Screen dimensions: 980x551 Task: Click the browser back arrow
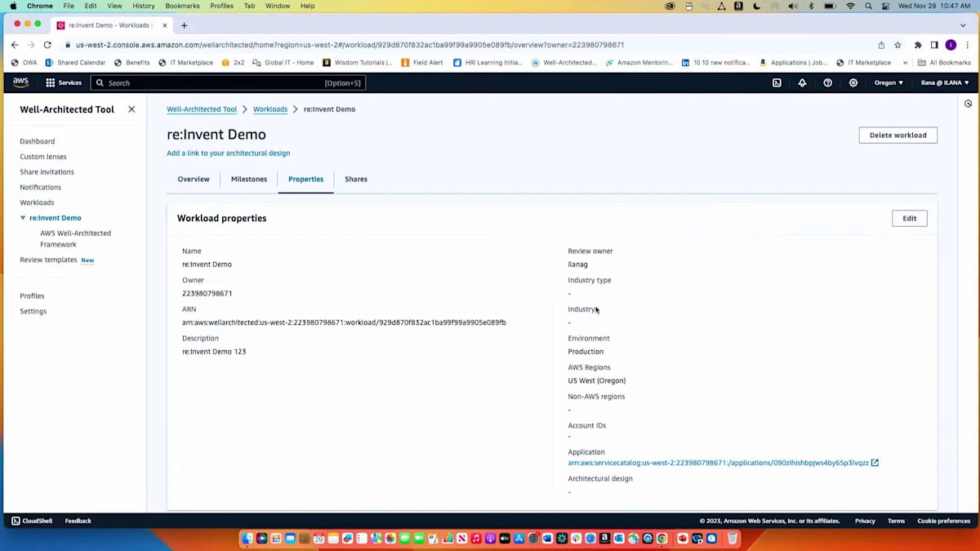tap(15, 45)
